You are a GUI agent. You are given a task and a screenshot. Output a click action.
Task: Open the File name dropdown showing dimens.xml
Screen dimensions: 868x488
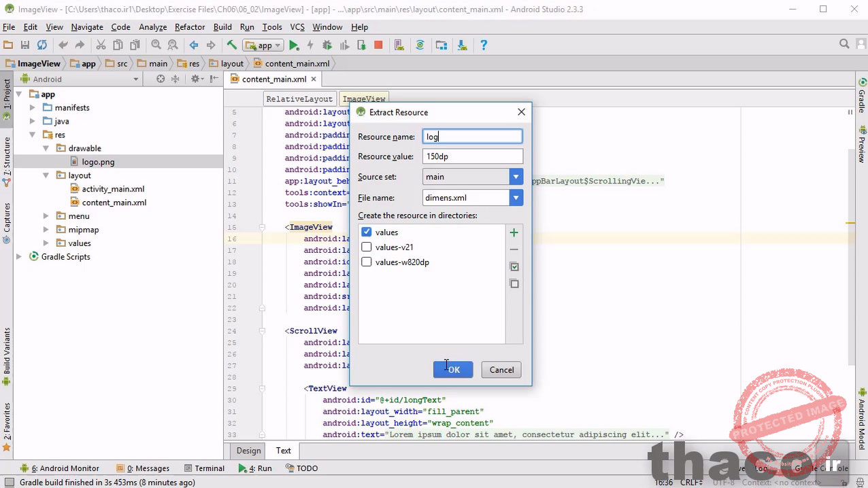pyautogui.click(x=515, y=198)
